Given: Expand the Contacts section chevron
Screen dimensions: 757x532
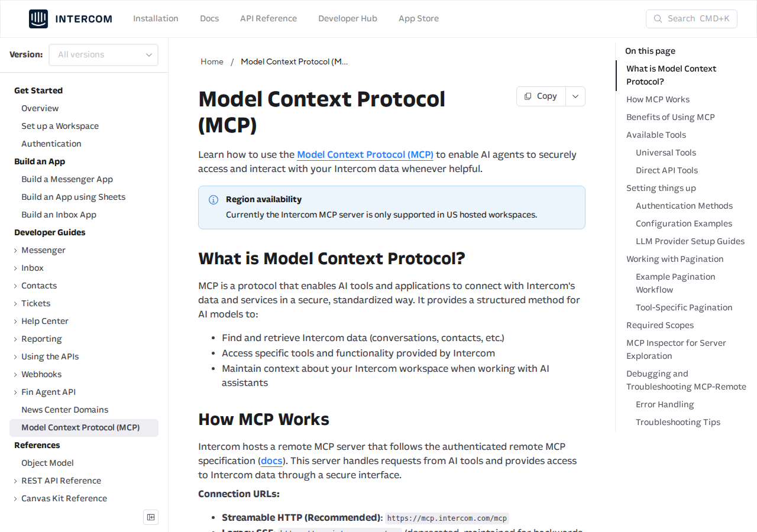Looking at the screenshot, I should pos(15,286).
